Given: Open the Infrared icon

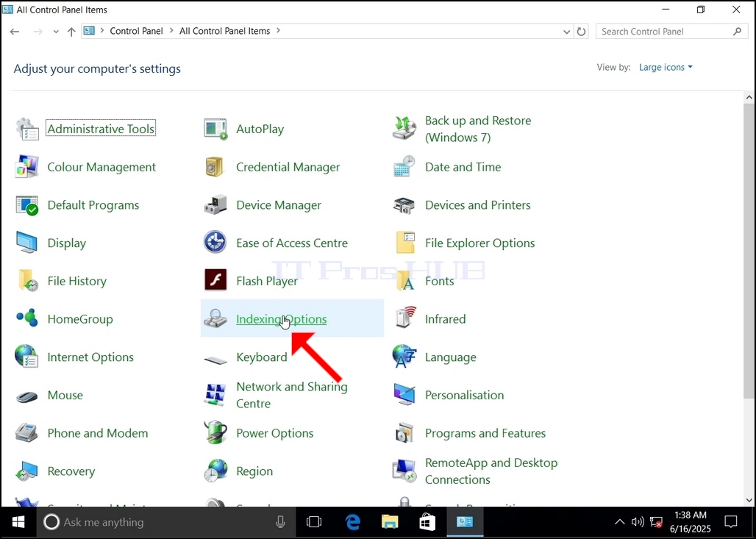Looking at the screenshot, I should pyautogui.click(x=404, y=318).
